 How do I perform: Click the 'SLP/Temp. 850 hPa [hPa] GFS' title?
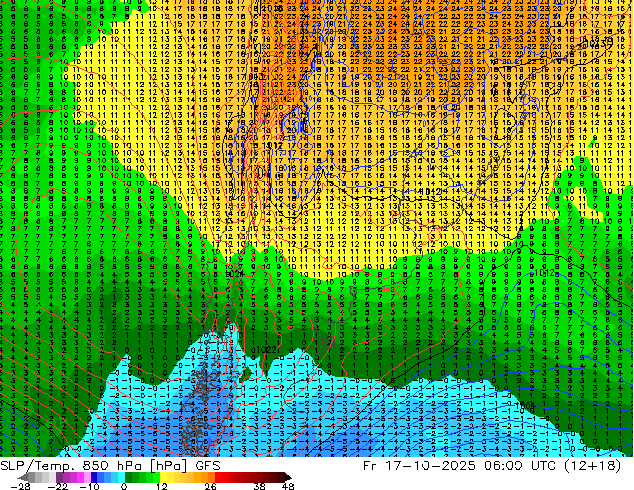(x=110, y=466)
